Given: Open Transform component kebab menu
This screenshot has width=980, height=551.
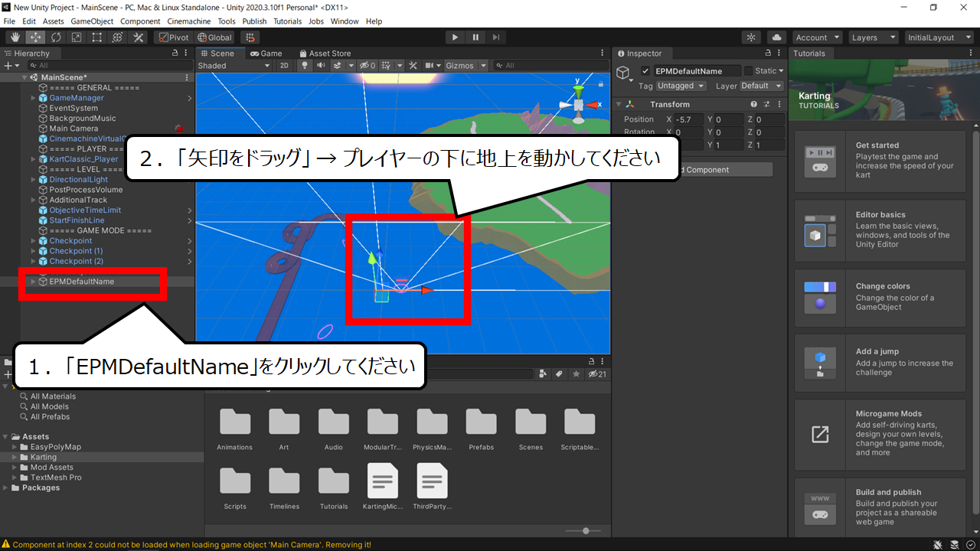Looking at the screenshot, I should click(779, 104).
